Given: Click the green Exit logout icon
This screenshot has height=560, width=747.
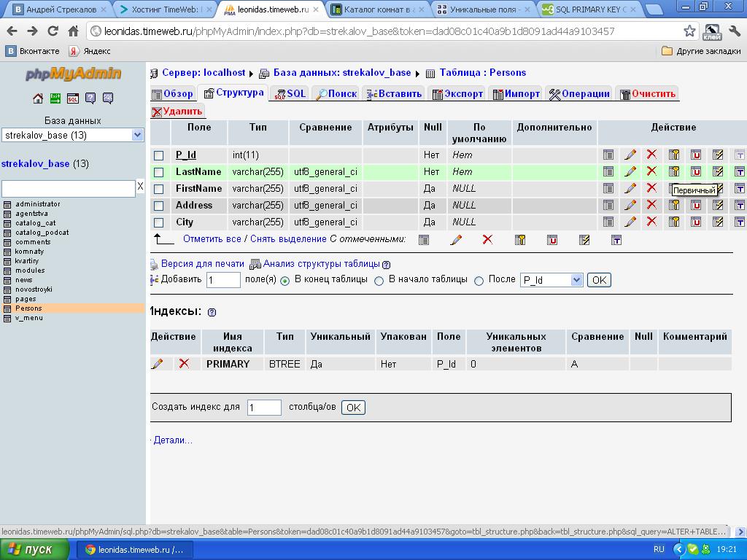Looking at the screenshot, I should click(55, 98).
